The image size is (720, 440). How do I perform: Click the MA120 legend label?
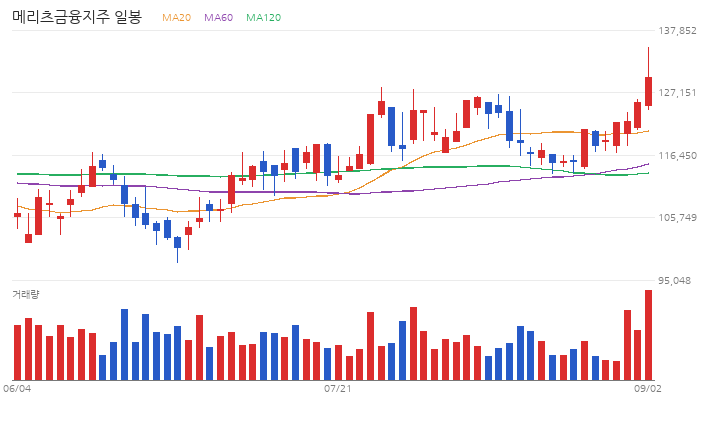pos(264,17)
